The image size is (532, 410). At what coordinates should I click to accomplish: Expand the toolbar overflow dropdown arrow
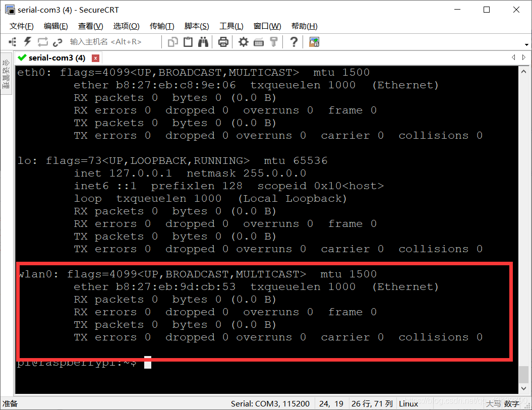526,45
